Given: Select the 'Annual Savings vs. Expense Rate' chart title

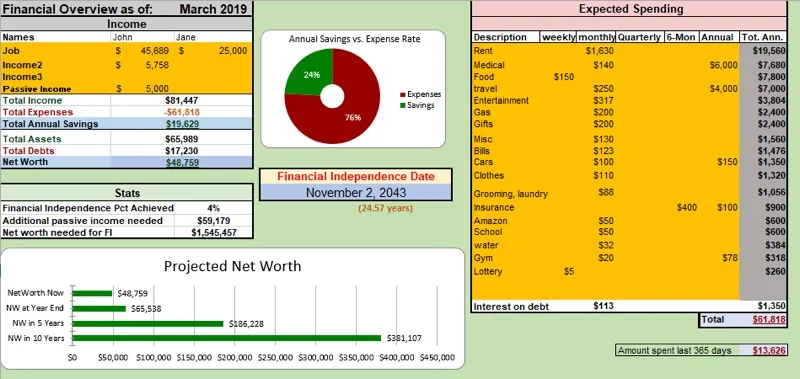Looking at the screenshot, I should (355, 39).
